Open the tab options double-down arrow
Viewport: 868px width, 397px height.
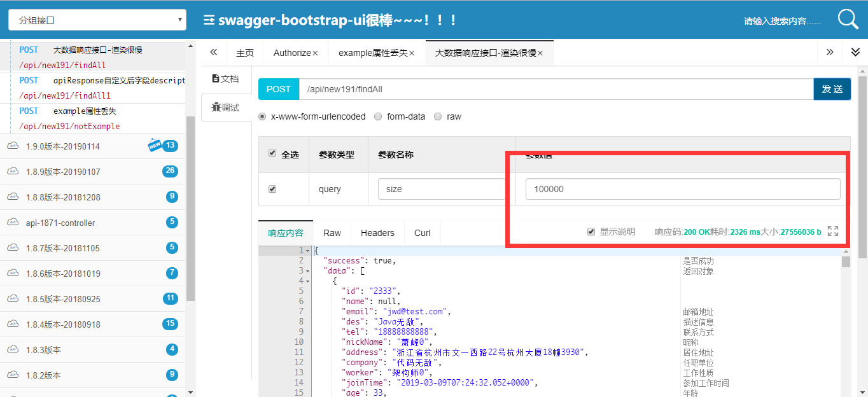click(855, 52)
